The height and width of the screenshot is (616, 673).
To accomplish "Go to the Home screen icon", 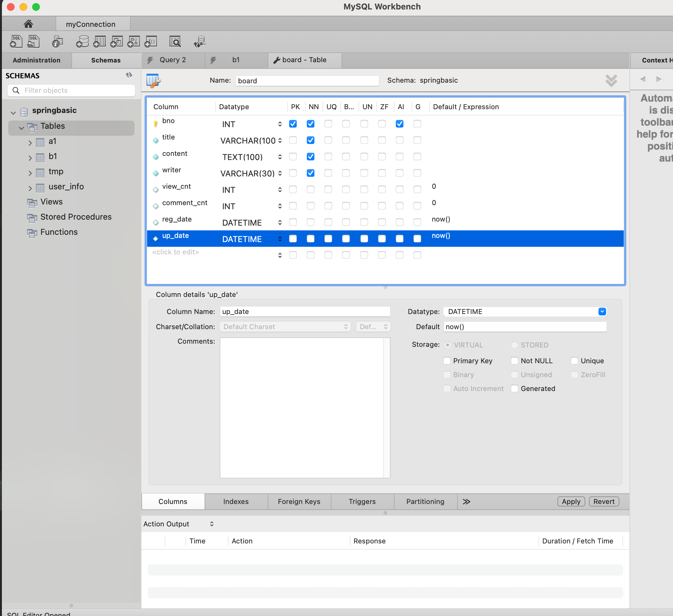I will pos(28,24).
